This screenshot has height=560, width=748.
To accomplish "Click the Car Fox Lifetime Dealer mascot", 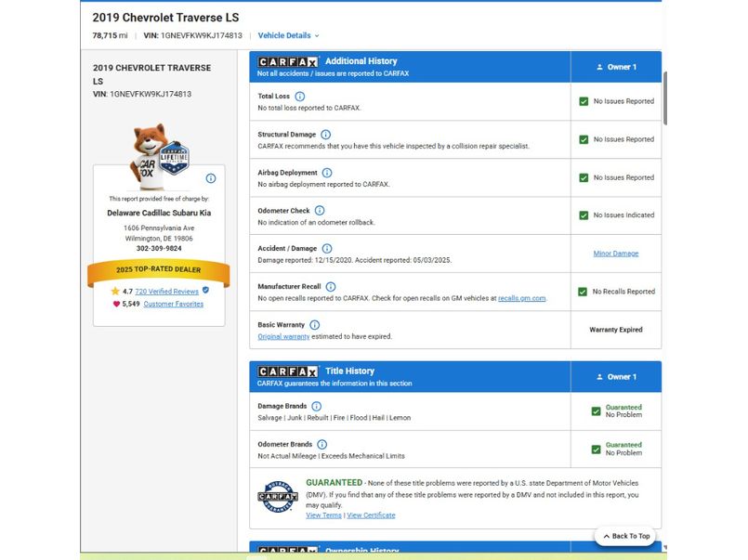I will point(159,156).
